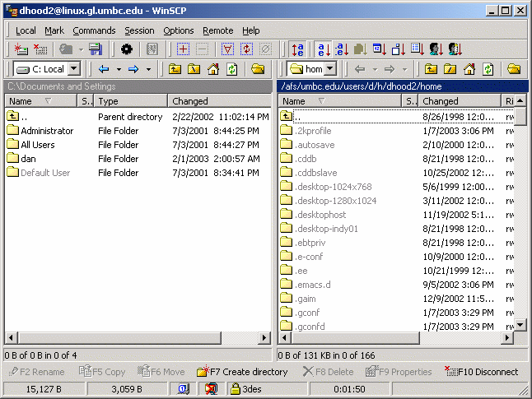
Task: Sort by name using the toolbar icon
Action: pos(324,49)
